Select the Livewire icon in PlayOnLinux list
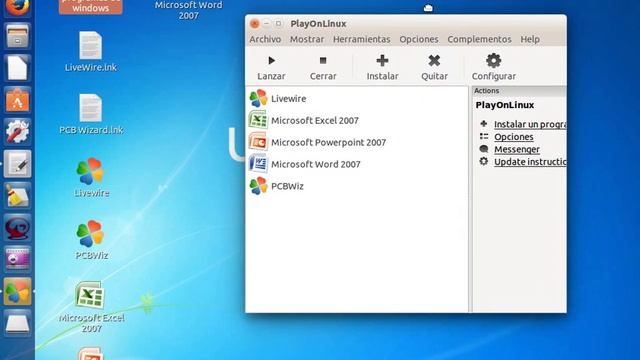 [258, 98]
